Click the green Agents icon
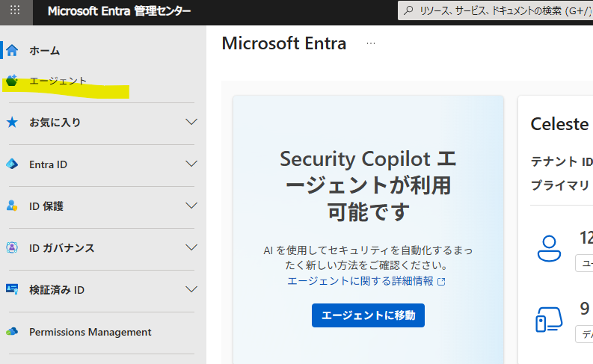 (12, 81)
